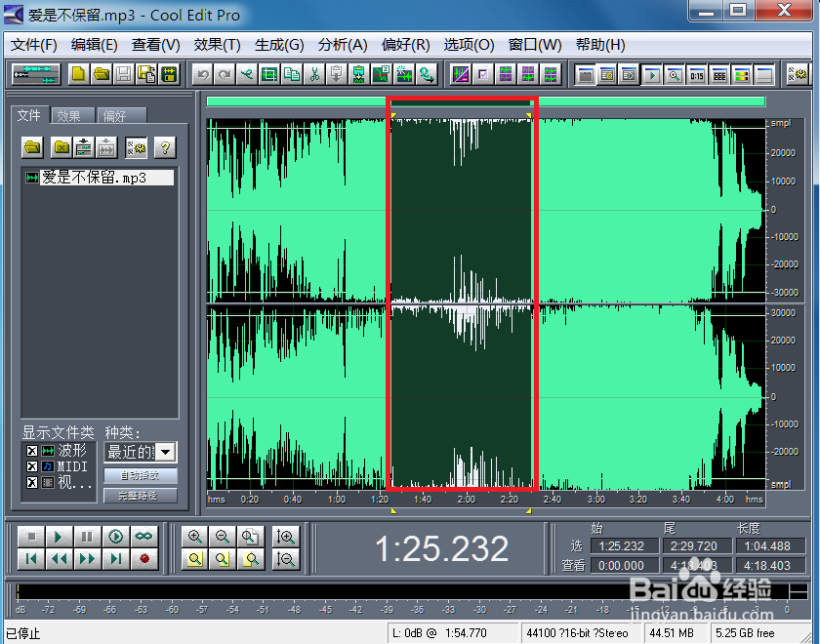Close file using the folder-with-X icon
This screenshot has height=644, width=820.
point(61,148)
